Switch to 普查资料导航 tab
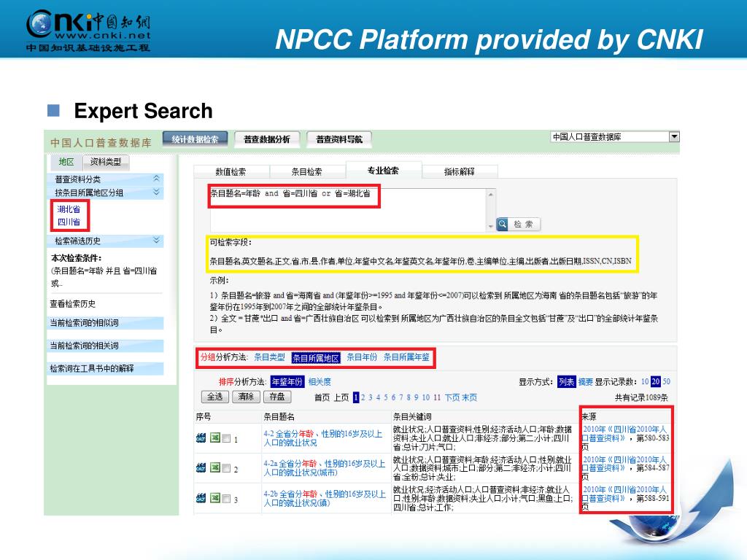This screenshot has width=747, height=560. (339, 139)
